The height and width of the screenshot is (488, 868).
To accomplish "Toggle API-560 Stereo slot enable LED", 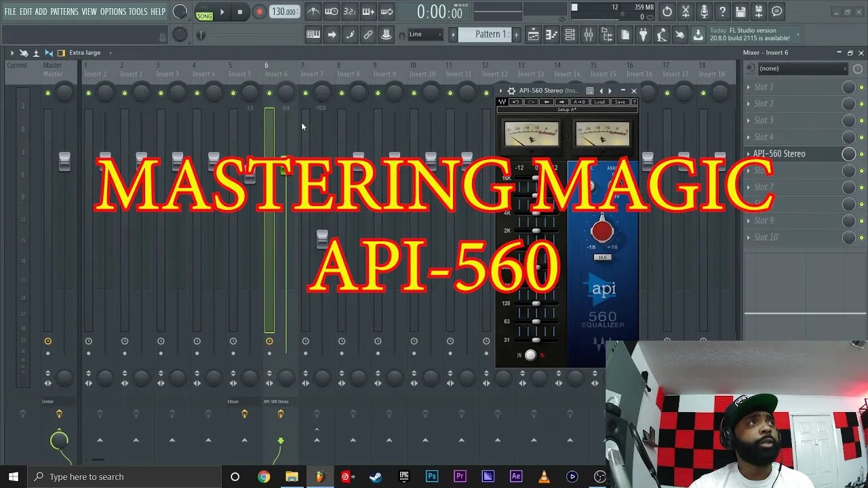I will click(x=862, y=154).
